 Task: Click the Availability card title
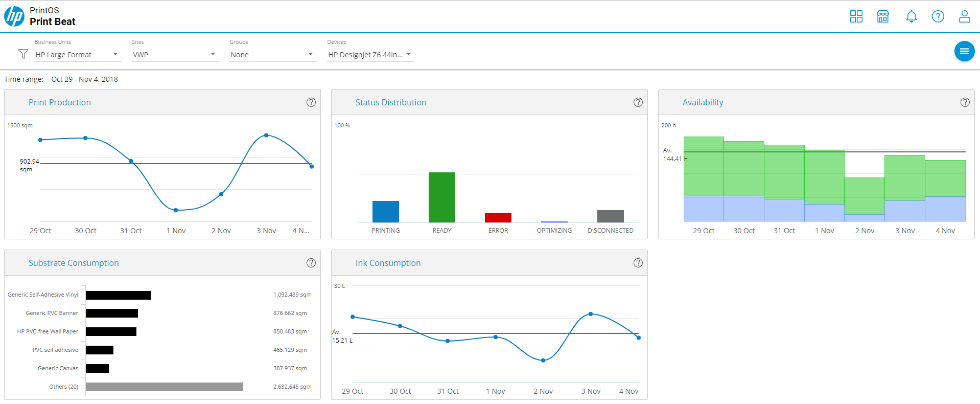pos(703,102)
